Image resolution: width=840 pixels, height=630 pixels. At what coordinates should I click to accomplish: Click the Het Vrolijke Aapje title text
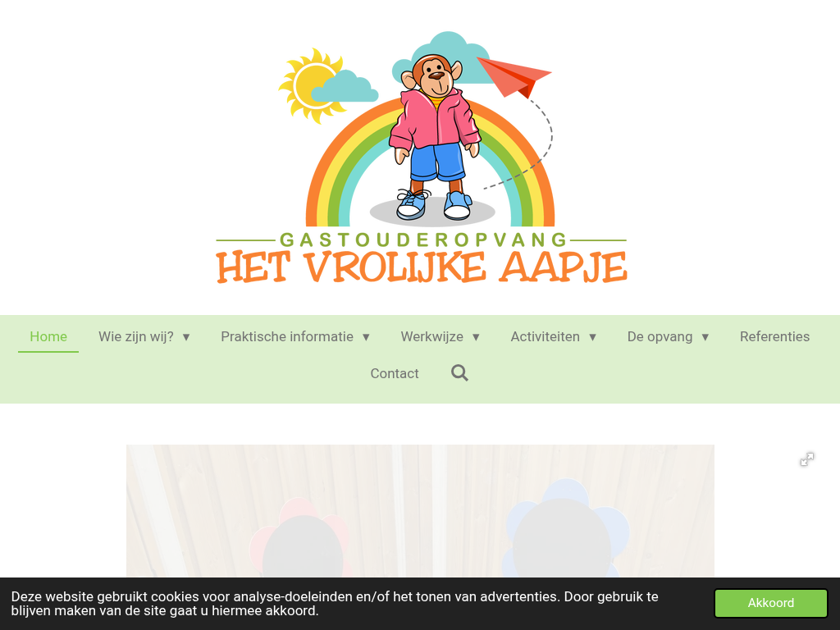click(x=422, y=267)
